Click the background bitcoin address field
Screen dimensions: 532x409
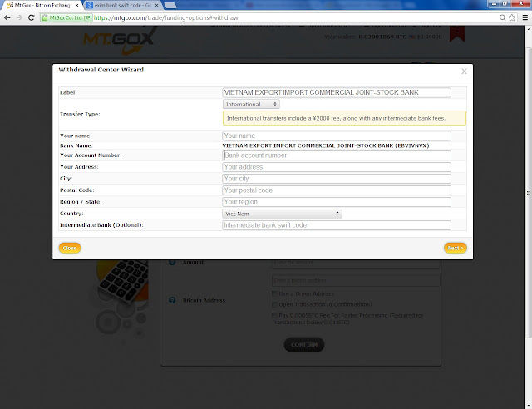pyautogui.click(x=356, y=281)
